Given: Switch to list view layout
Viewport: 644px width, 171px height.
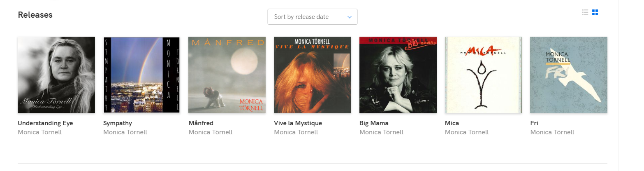Looking at the screenshot, I should 585,12.
